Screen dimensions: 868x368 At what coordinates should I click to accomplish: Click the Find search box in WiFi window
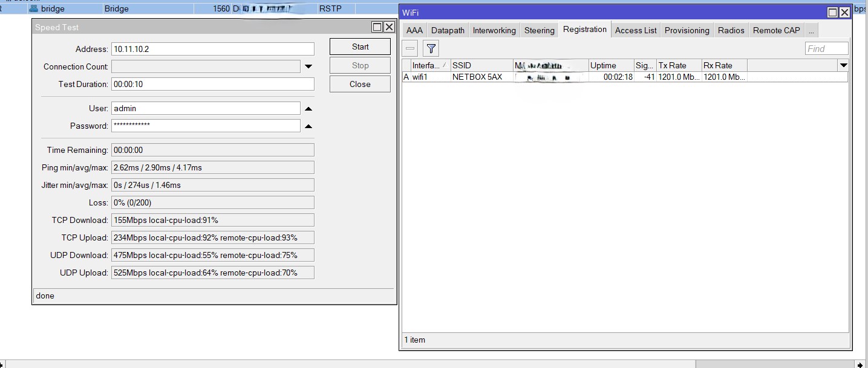[826, 49]
